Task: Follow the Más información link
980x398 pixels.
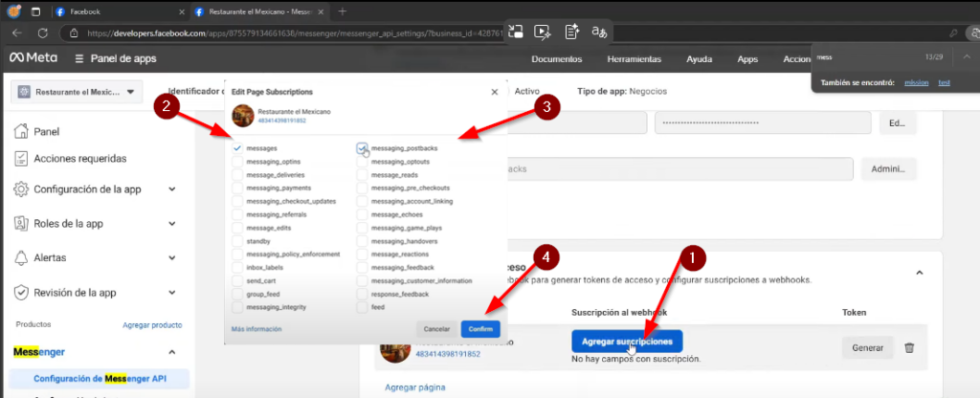Action: [x=256, y=329]
